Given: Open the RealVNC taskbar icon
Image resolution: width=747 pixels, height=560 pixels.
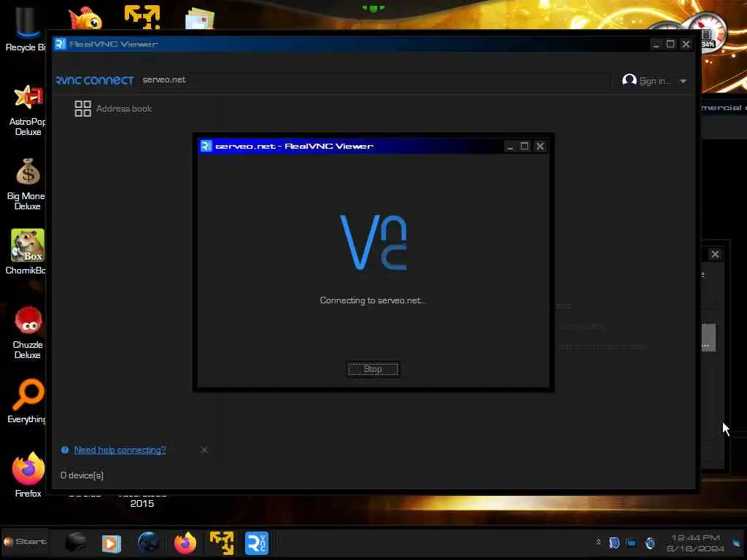Looking at the screenshot, I should tap(257, 542).
